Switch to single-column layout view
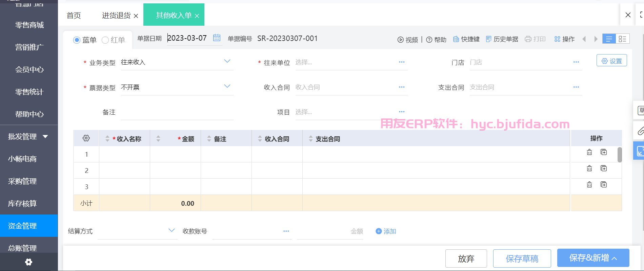 (609, 39)
